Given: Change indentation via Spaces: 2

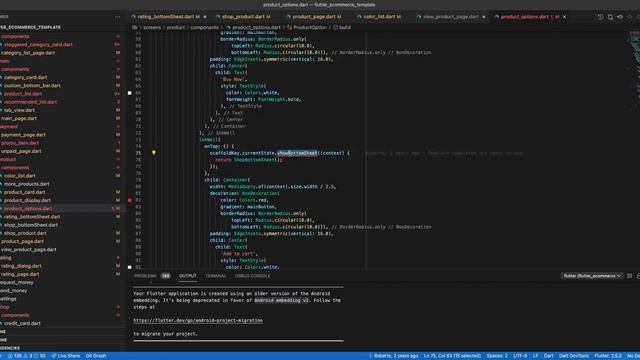Looking at the screenshot, I should tap(497, 356).
